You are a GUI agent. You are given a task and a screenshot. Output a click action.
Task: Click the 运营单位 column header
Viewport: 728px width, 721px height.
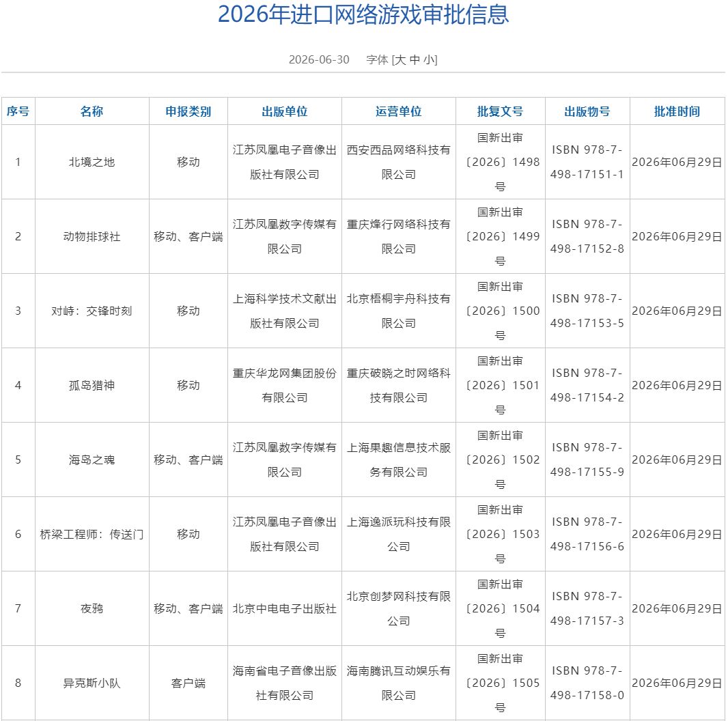pos(399,111)
